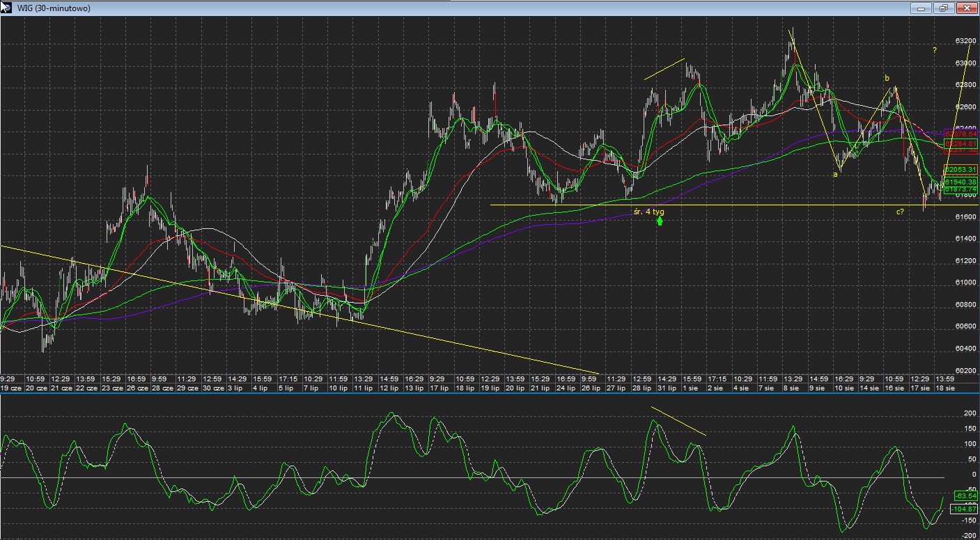The width and height of the screenshot is (980, 540).
Task: Select the yellow 'b' wave label
Action: 887,78
